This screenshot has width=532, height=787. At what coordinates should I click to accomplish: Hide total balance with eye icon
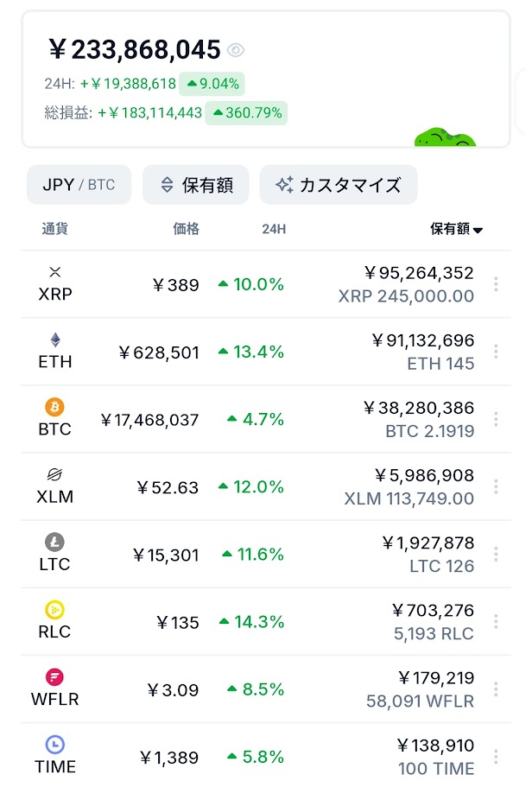tap(236, 50)
